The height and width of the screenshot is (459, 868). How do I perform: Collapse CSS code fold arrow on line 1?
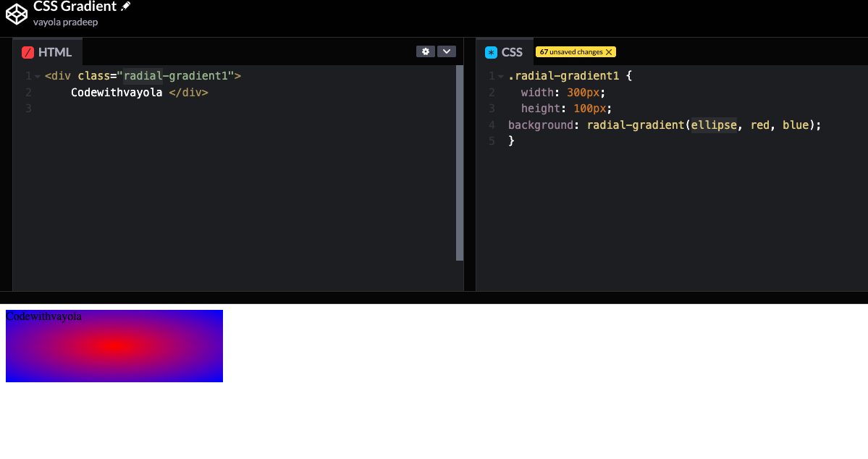click(500, 77)
